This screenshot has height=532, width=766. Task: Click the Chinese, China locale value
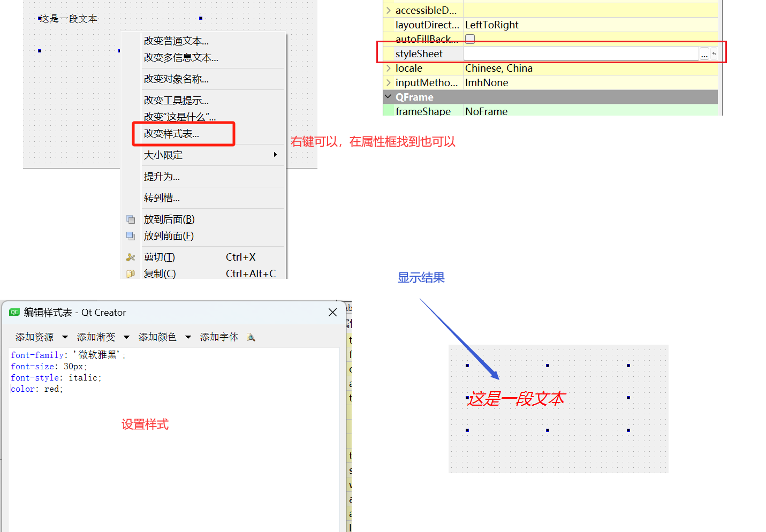[x=498, y=68]
